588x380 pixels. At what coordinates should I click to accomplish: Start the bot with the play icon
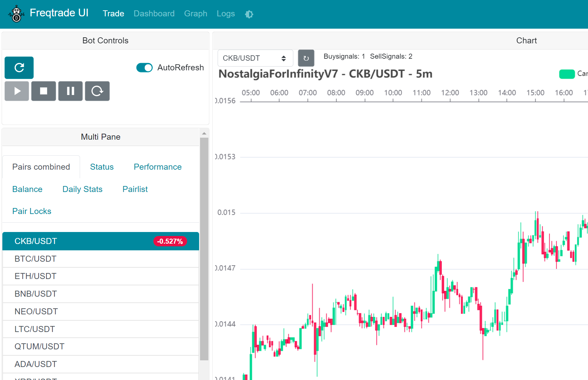pos(16,91)
